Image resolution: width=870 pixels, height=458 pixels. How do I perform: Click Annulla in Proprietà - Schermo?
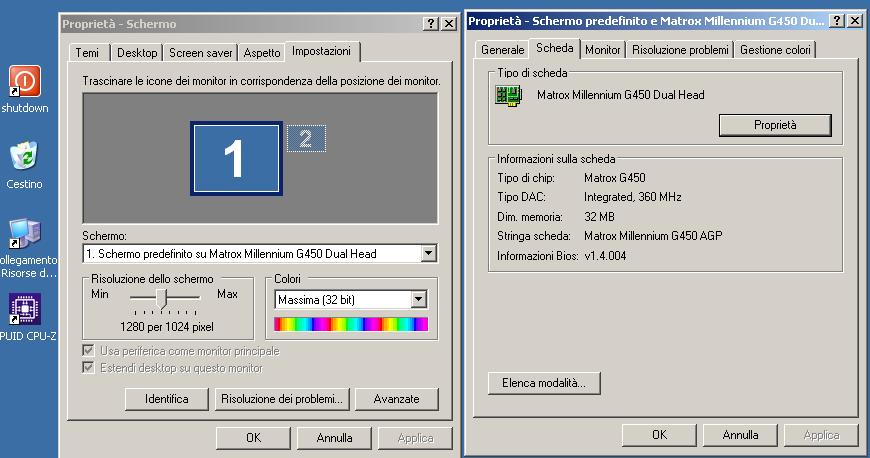coord(335,438)
